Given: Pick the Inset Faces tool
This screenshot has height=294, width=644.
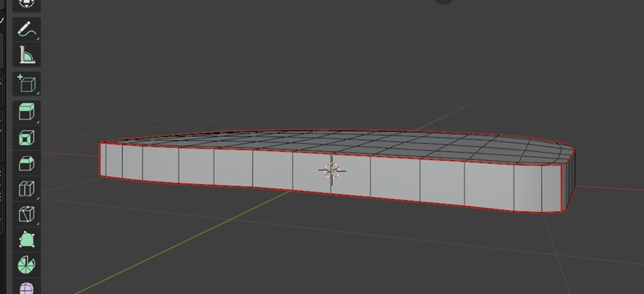Looking at the screenshot, I should 27,138.
